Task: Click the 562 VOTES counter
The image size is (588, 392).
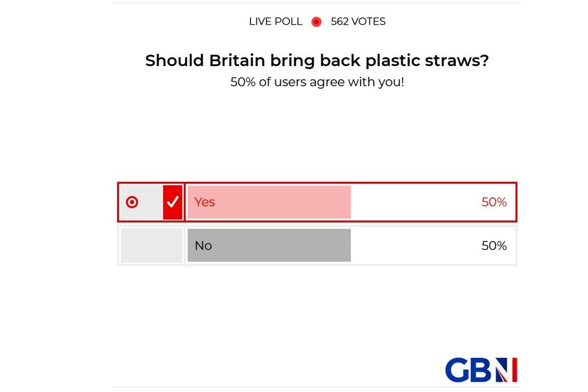Action: click(x=358, y=22)
